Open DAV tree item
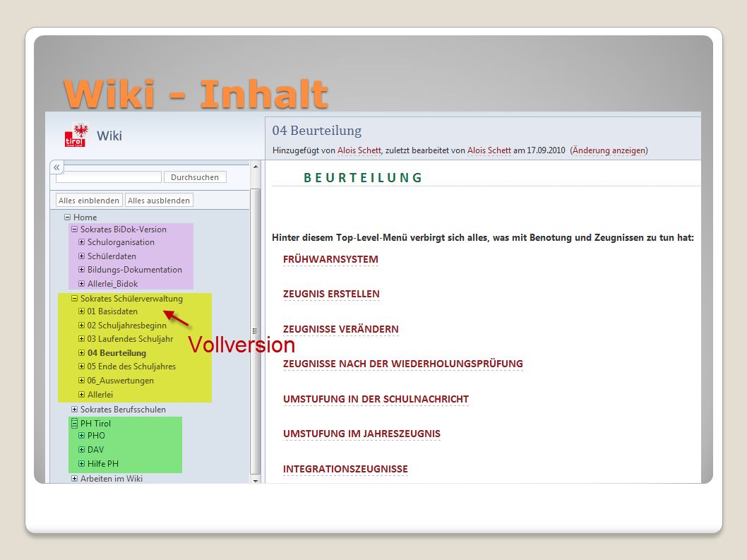 95,449
